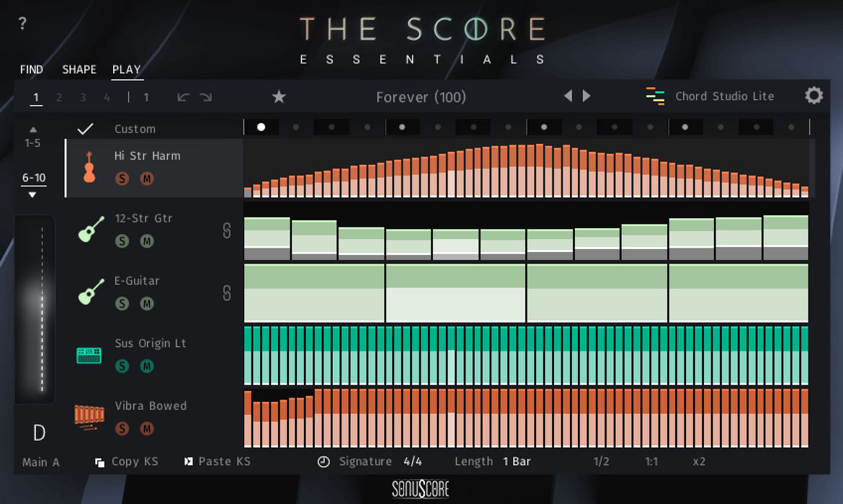Solo the Hi Str Harm track
This screenshot has width=843, height=504.
click(122, 179)
